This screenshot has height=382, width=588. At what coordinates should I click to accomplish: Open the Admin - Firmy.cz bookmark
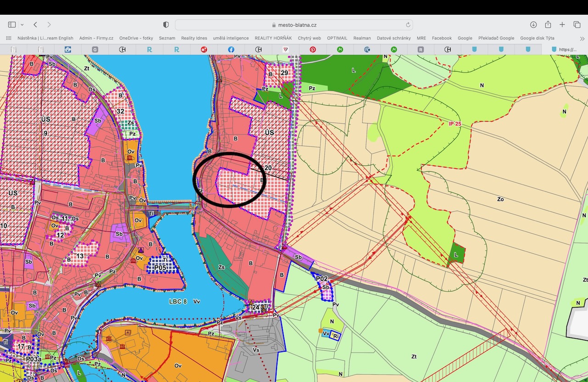(x=96, y=38)
